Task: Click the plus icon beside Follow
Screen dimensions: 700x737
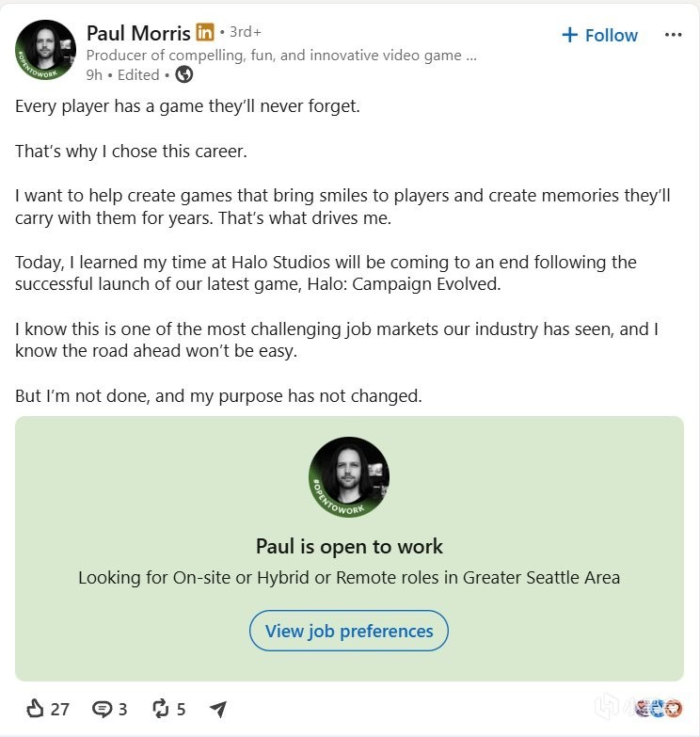Action: click(569, 35)
